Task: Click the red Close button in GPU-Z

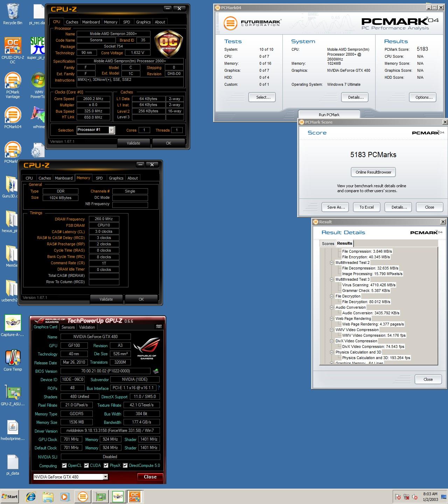Action: [x=150, y=477]
